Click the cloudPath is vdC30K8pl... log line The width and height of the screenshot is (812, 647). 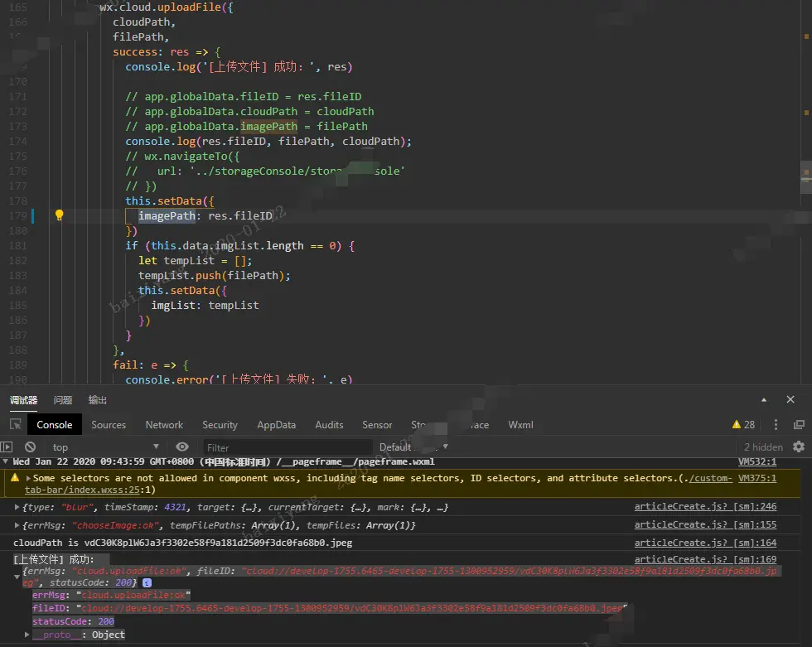[x=183, y=543]
